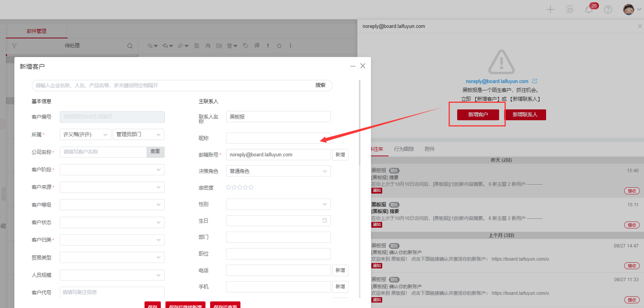This screenshot has width=644, height=308.
Task: Click the star favorite icon in mail toolbar
Action: [279, 46]
